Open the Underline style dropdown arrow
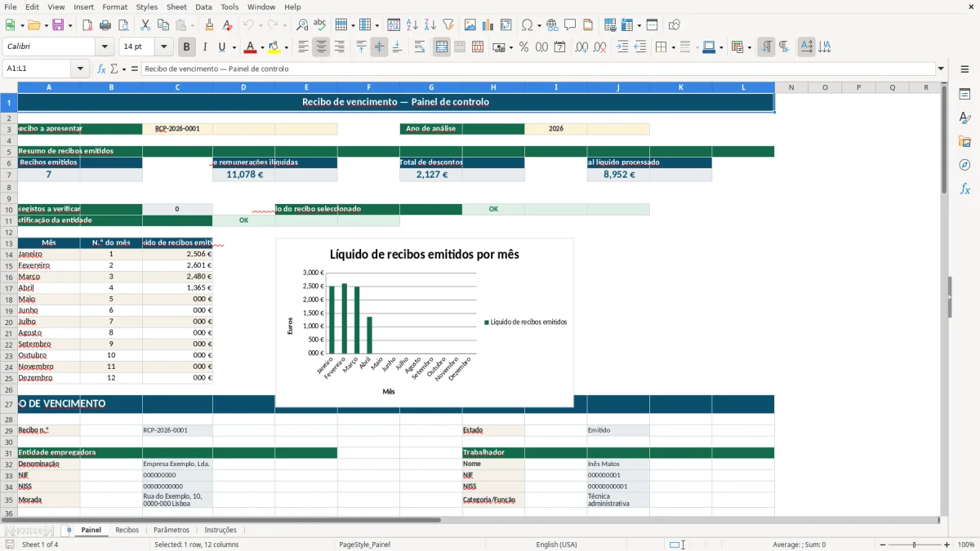Viewport: 980px width, 551px height. [234, 47]
